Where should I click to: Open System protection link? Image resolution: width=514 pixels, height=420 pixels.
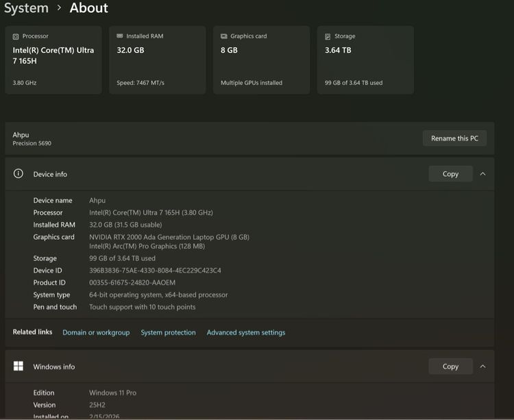(x=168, y=332)
